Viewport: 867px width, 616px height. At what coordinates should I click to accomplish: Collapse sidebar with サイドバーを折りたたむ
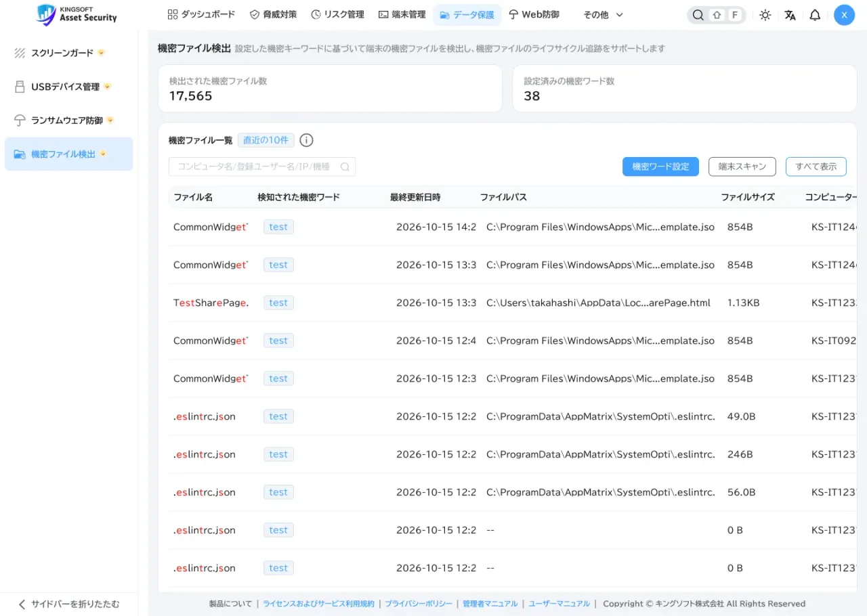68,604
